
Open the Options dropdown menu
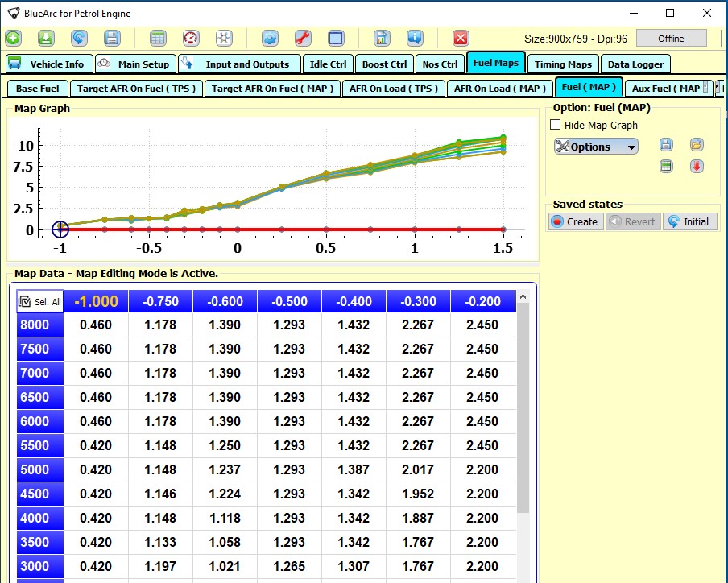(596, 147)
